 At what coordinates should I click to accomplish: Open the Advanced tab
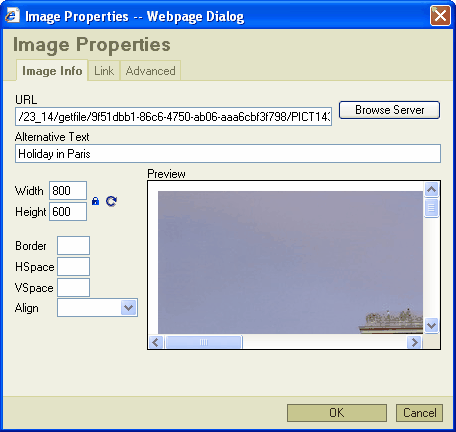tap(151, 71)
